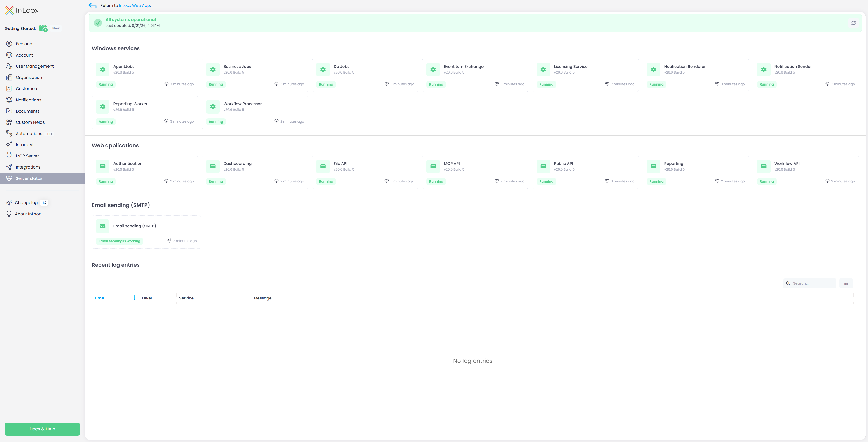This screenshot has width=868, height=442.
Task: Select Organization in the sidebar
Action: pos(42,78)
